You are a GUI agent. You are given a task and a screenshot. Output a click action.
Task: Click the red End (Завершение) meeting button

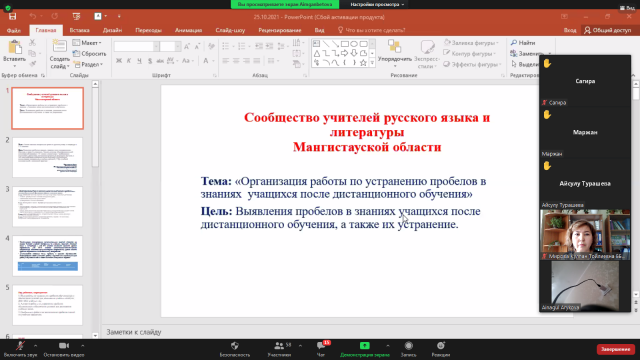pos(616,349)
